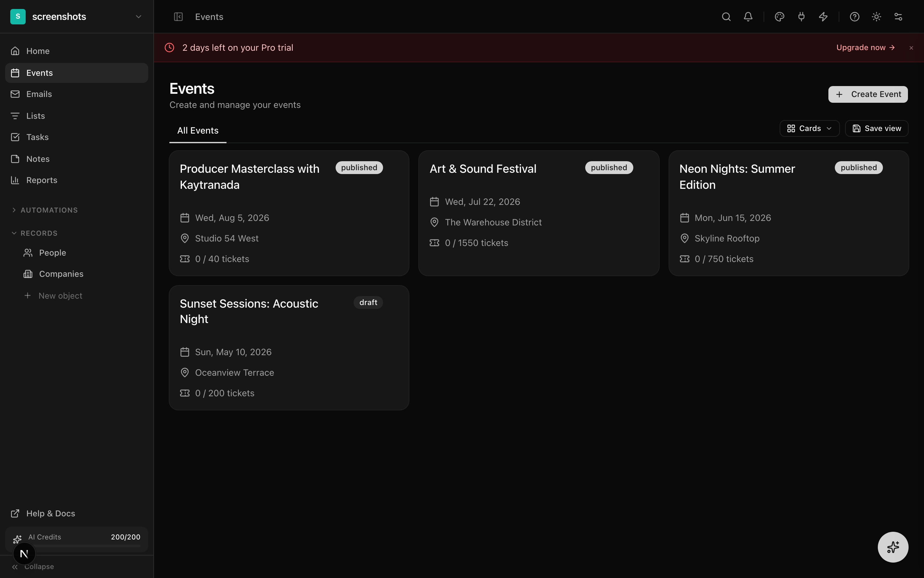Select the All Events tab

tap(198, 131)
